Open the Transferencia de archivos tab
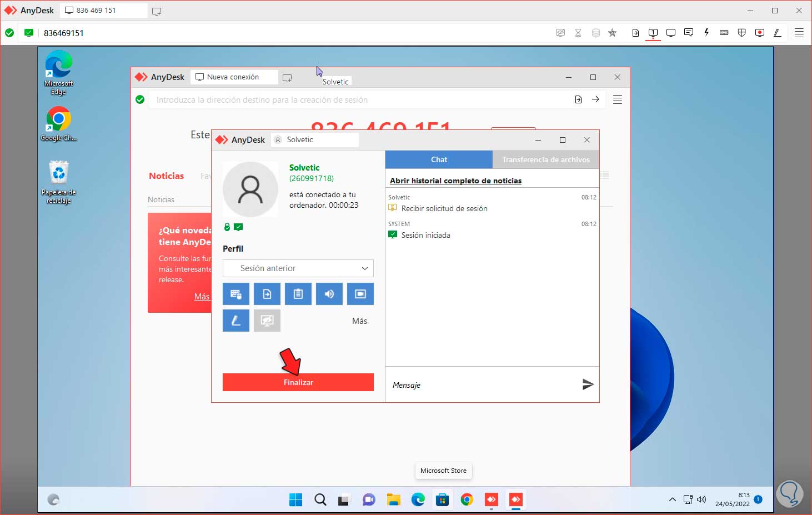The image size is (812, 515). pyautogui.click(x=545, y=159)
